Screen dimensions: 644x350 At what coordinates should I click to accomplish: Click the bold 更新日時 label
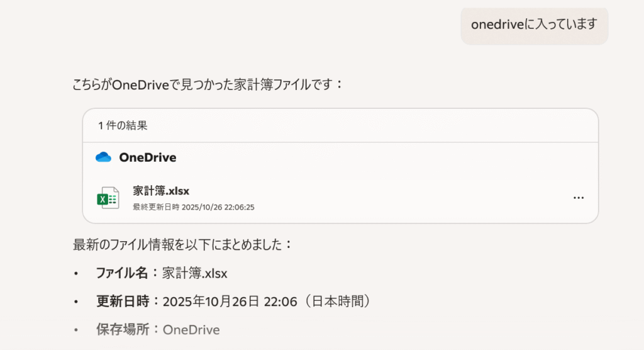click(x=122, y=302)
